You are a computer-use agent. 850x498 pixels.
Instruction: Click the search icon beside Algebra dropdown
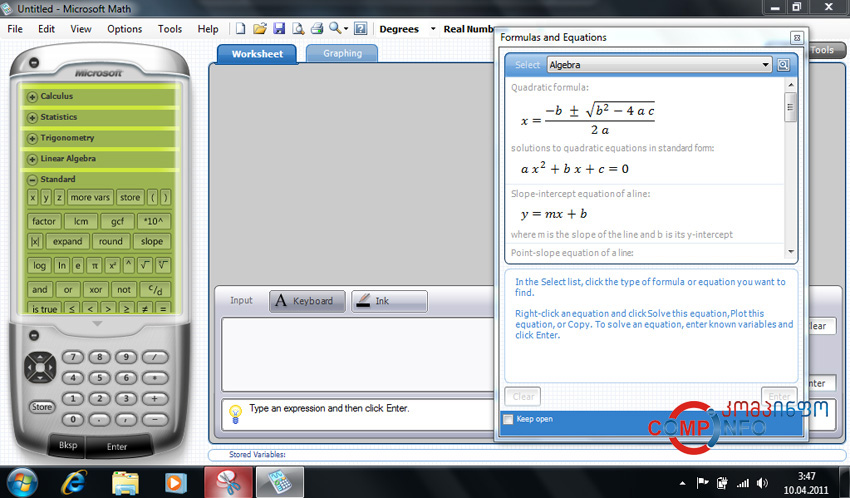tap(783, 65)
